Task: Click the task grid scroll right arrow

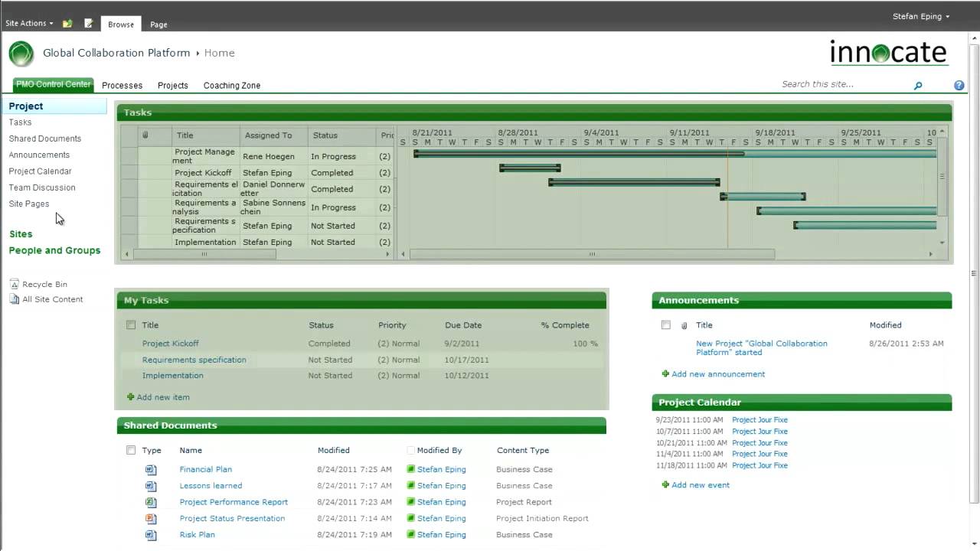Action: [x=388, y=254]
